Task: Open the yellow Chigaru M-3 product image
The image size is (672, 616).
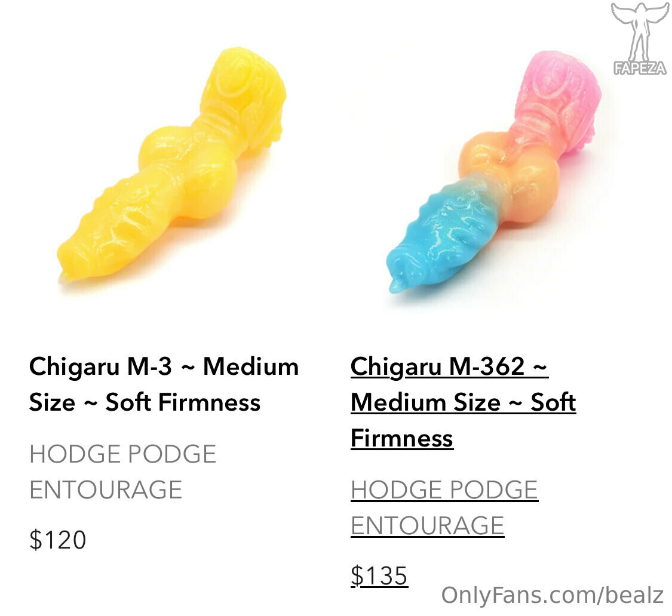Action: pyautogui.click(x=172, y=166)
